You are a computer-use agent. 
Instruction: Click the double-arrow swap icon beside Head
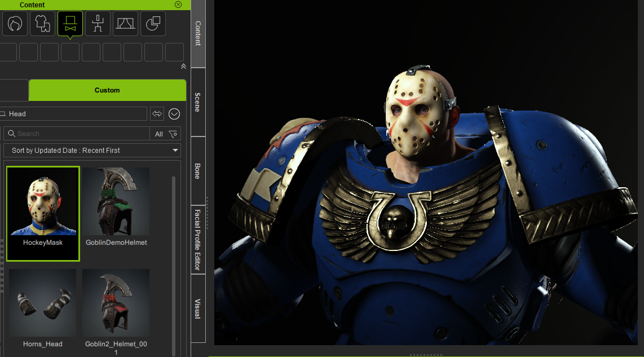pos(157,114)
